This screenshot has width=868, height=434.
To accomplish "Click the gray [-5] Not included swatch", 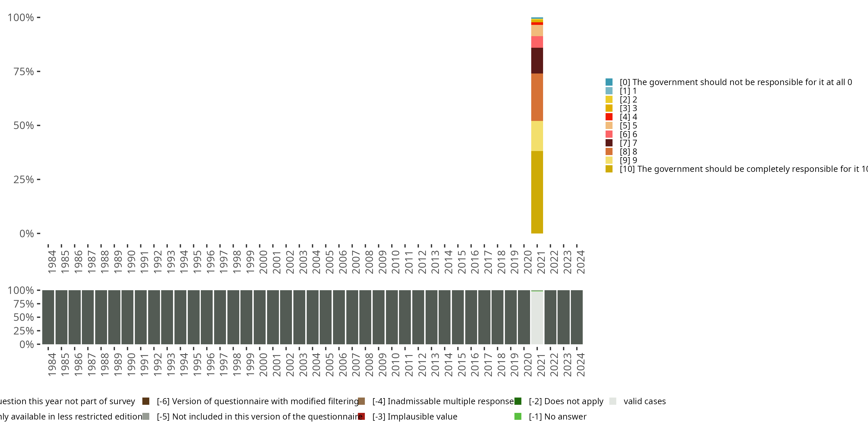I will point(146,416).
